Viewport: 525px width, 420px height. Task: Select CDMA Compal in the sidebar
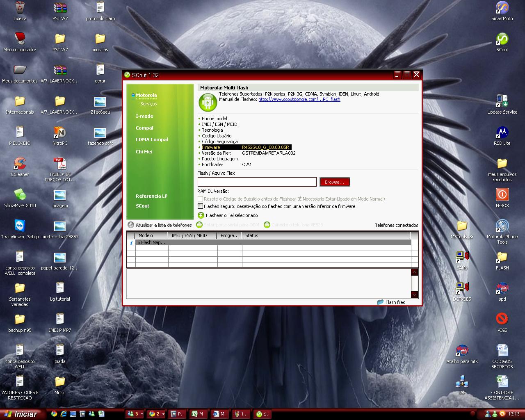pos(152,139)
